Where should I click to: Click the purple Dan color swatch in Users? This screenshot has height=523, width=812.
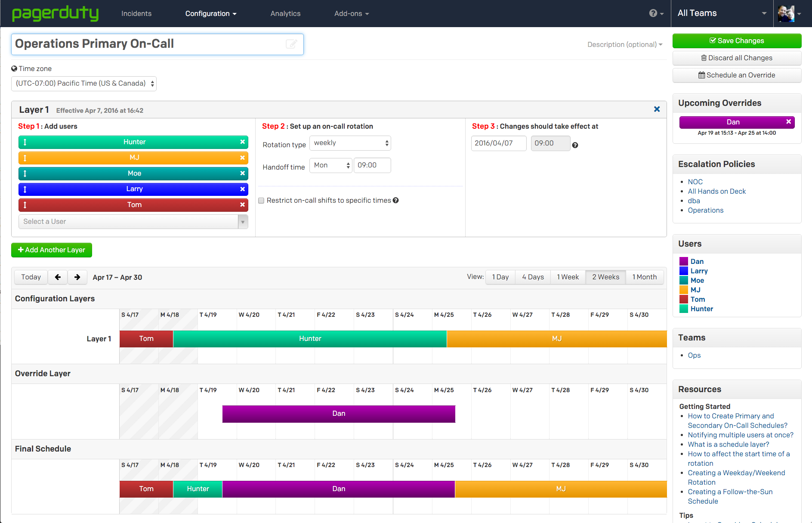click(x=683, y=261)
